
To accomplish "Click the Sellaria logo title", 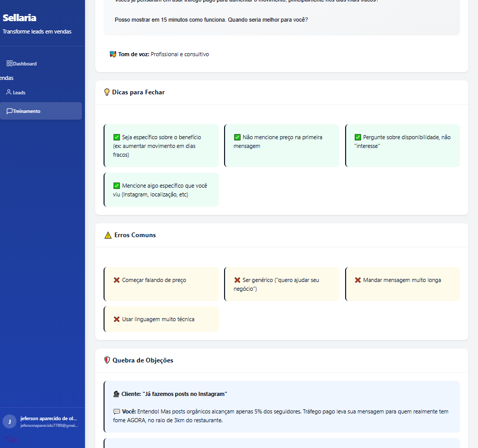I will click(x=20, y=18).
